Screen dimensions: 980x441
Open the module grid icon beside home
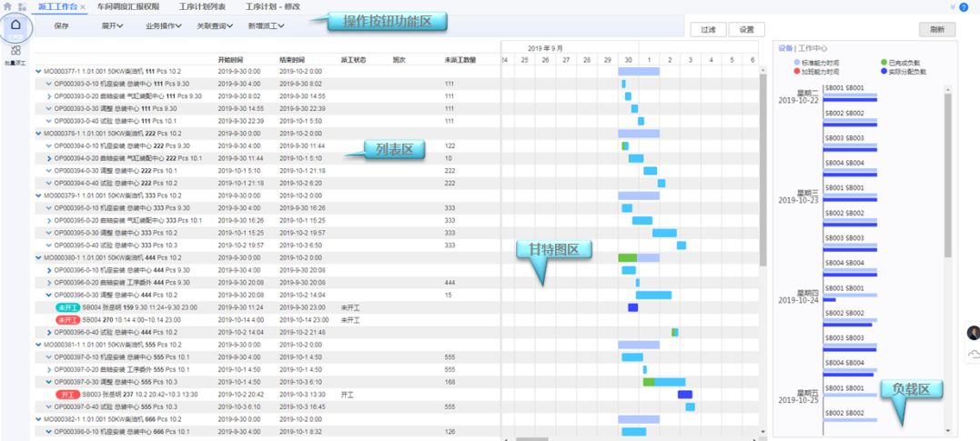click(22, 6)
